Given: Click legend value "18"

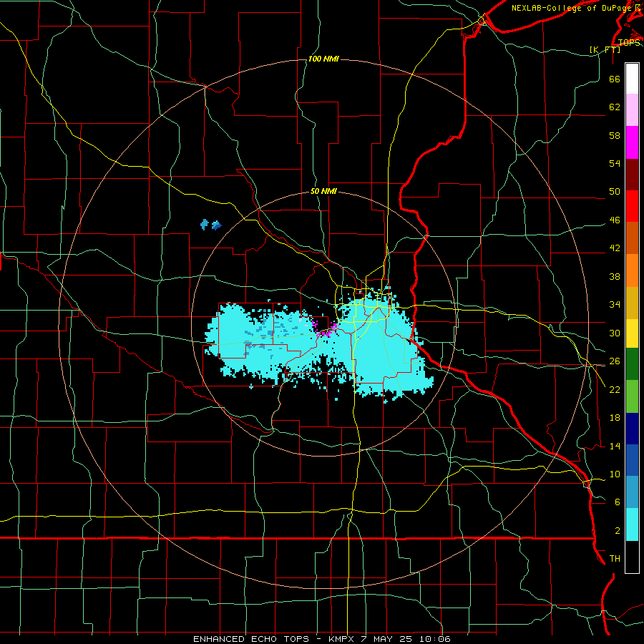Looking at the screenshot, I should click(x=615, y=418).
